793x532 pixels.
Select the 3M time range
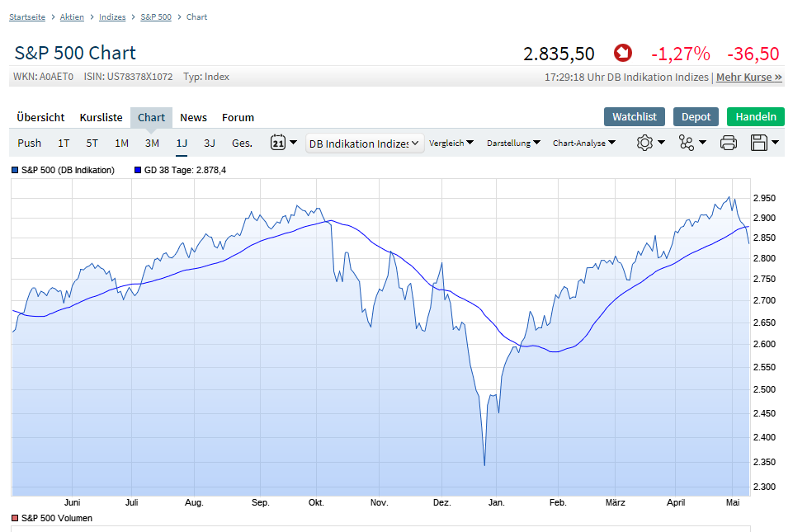152,144
